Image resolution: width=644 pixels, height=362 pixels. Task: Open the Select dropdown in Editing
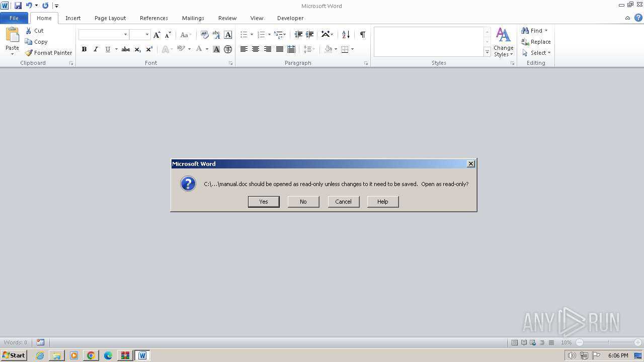point(536,53)
